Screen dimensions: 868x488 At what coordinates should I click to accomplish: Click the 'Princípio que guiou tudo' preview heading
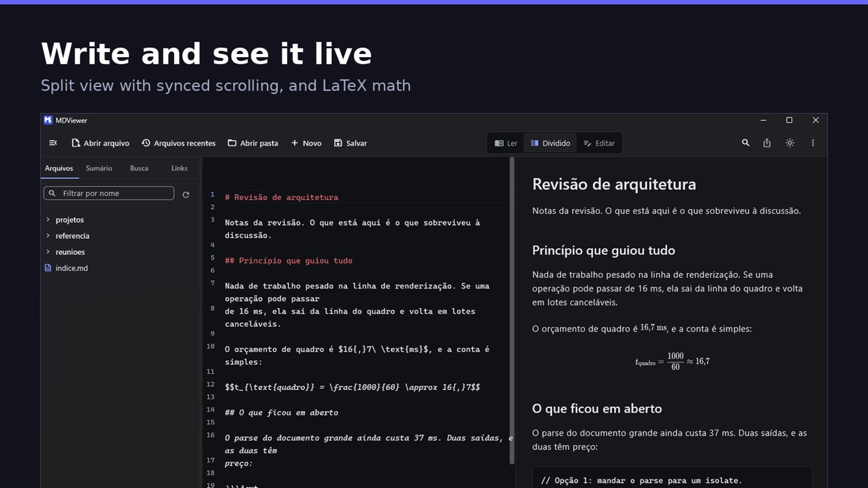[604, 251]
